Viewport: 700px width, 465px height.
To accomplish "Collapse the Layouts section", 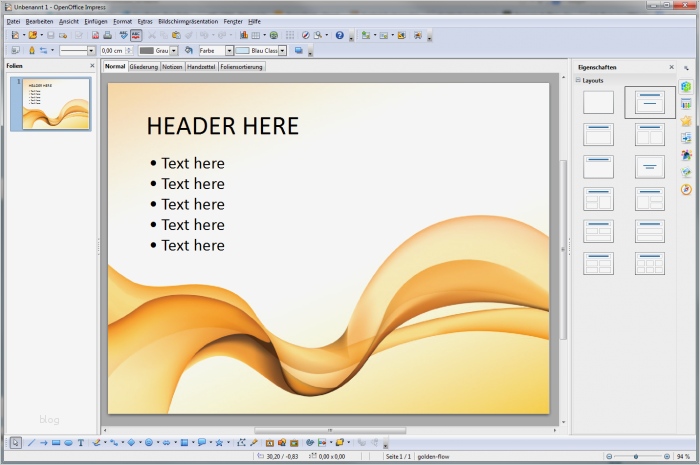I will 578,80.
